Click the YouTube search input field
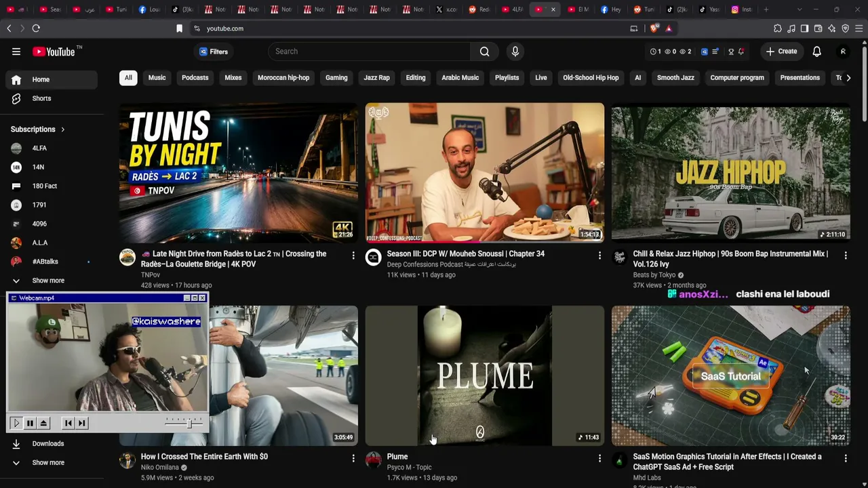868x488 pixels. (370, 52)
